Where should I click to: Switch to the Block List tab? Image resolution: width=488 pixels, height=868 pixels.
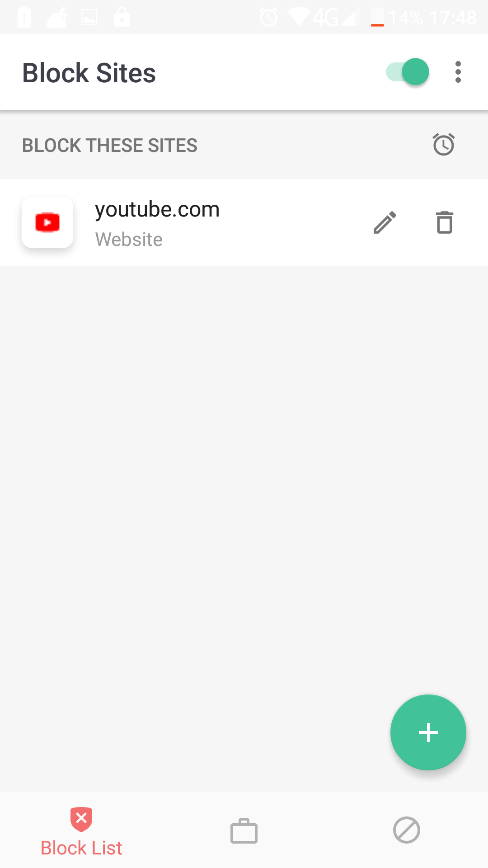click(x=81, y=831)
